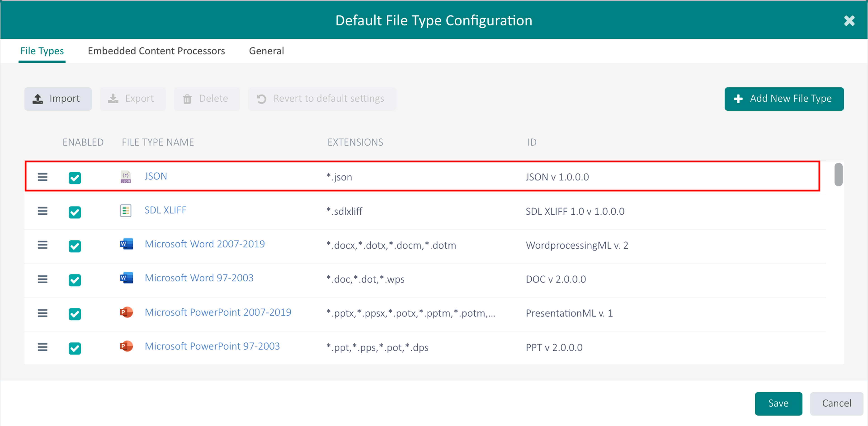Screen dimensions: 868x426
Task: Click the JSON file type icon
Action: [x=126, y=177]
